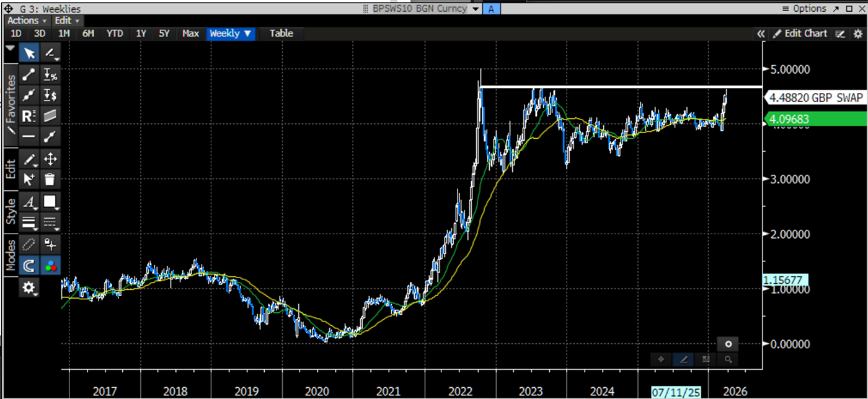Open the Actions menu
Viewport: 868px width, 399px height.
(x=25, y=20)
